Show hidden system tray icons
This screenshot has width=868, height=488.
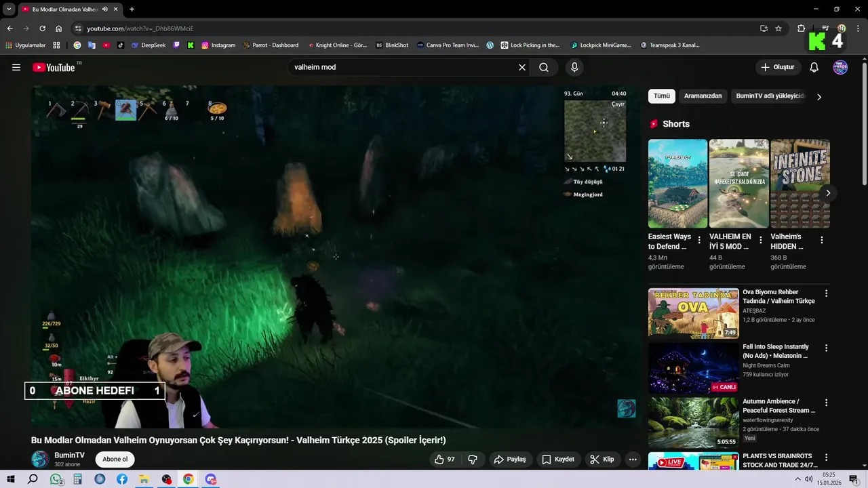tap(797, 479)
